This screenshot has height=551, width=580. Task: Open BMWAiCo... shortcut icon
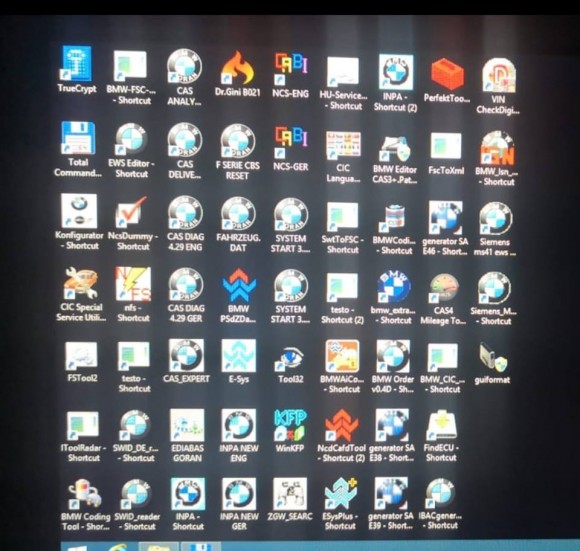(x=342, y=357)
